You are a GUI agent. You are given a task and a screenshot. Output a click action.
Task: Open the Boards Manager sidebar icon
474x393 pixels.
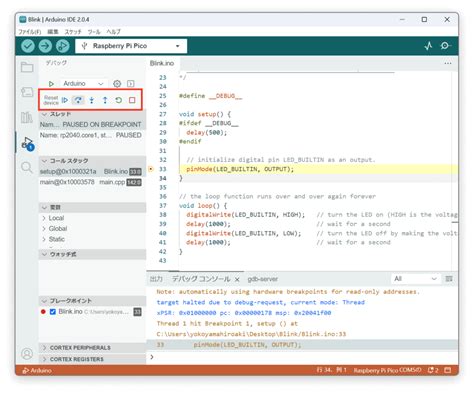pos(27,92)
